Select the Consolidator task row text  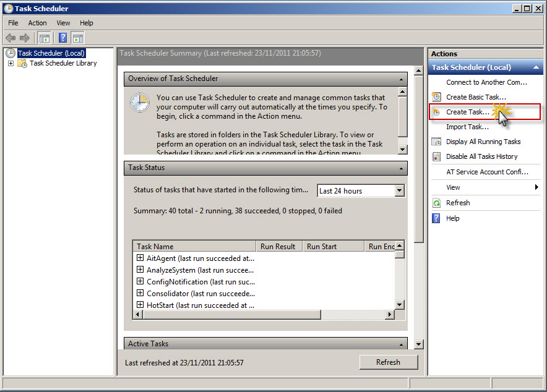201,294
